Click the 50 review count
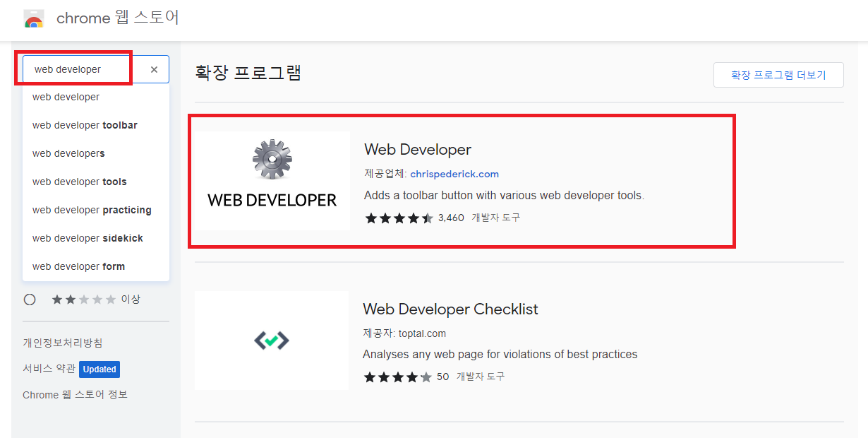 [442, 377]
